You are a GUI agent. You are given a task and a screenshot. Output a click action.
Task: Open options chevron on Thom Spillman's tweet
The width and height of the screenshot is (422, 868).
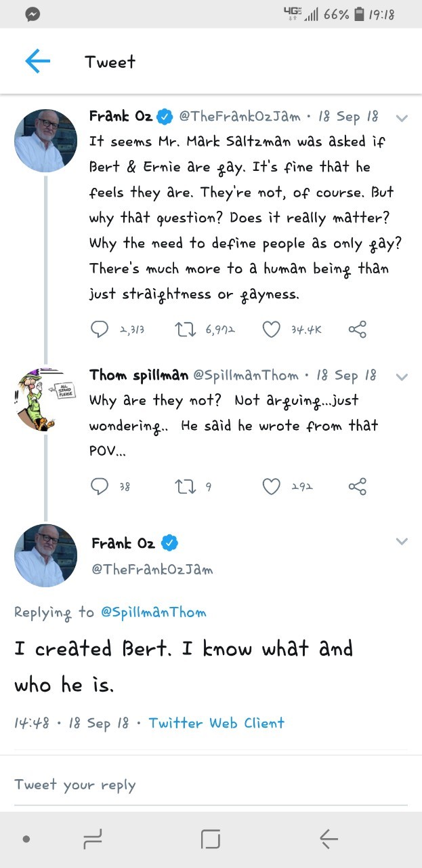[402, 376]
